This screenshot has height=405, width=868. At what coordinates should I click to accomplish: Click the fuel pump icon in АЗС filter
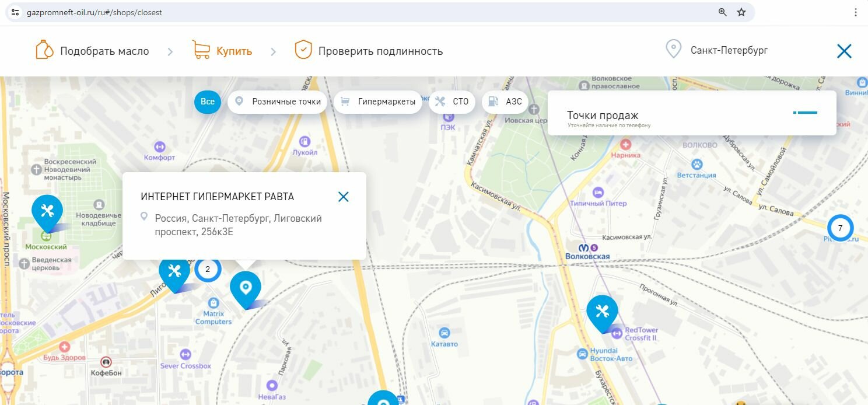pyautogui.click(x=494, y=102)
